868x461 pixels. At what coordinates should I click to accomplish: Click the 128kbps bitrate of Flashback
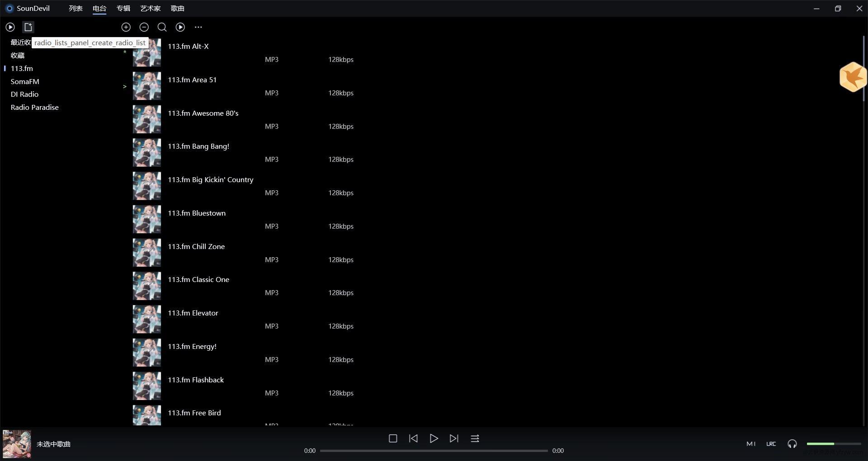[x=341, y=393]
